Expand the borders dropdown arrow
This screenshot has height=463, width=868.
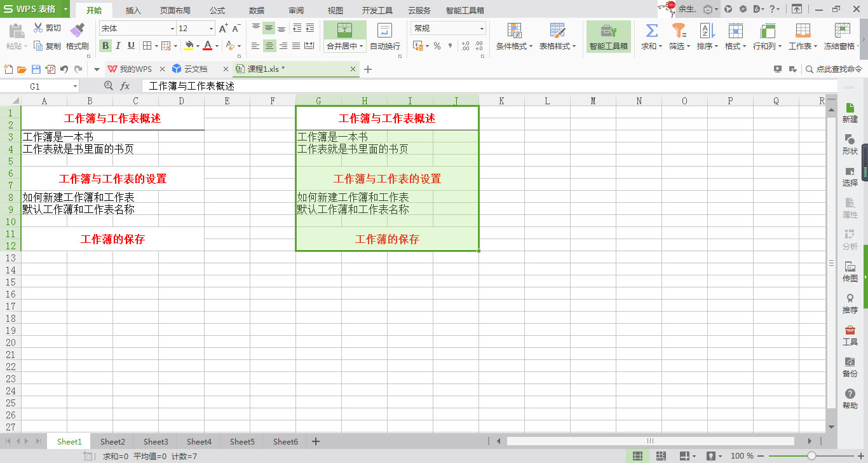click(155, 46)
